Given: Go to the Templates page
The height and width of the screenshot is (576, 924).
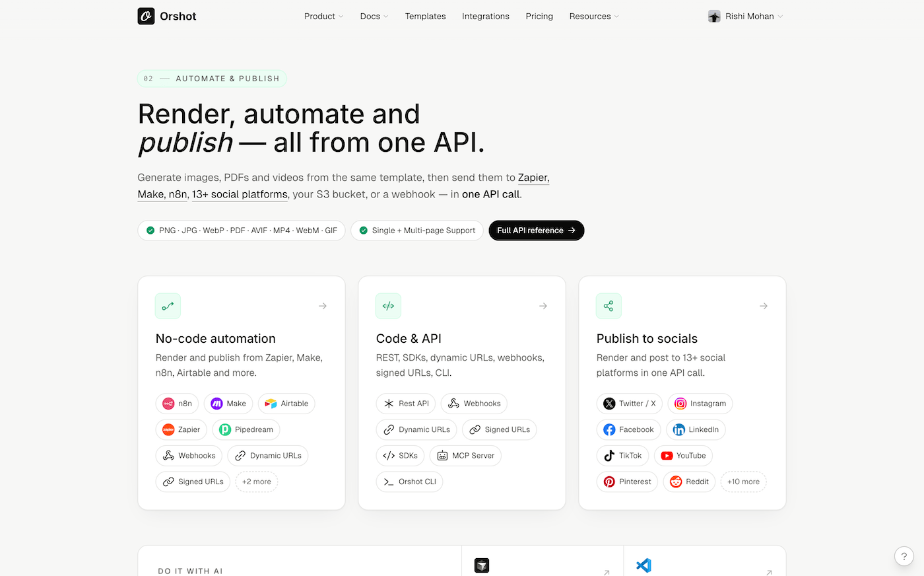Looking at the screenshot, I should click(425, 17).
